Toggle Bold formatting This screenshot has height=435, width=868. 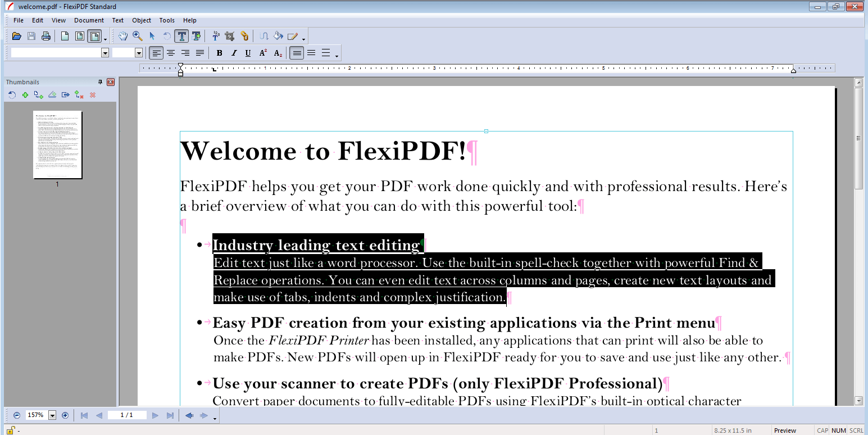click(x=219, y=53)
